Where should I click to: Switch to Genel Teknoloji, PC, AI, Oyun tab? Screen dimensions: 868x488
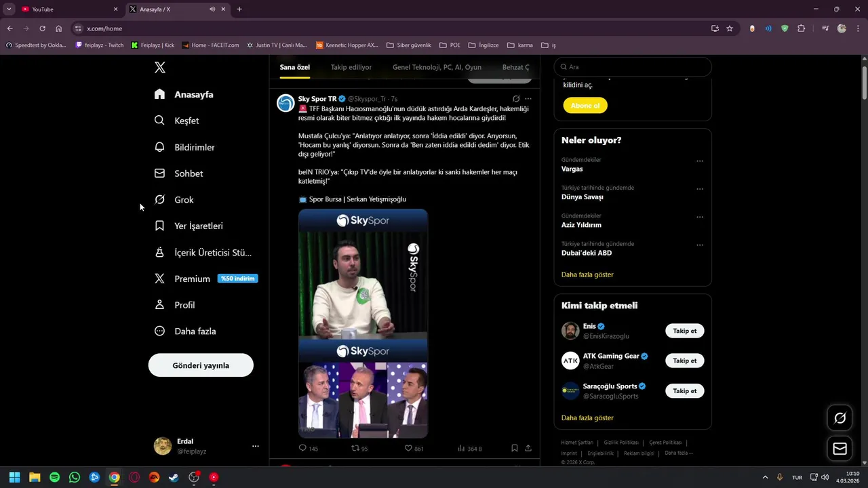coord(437,67)
